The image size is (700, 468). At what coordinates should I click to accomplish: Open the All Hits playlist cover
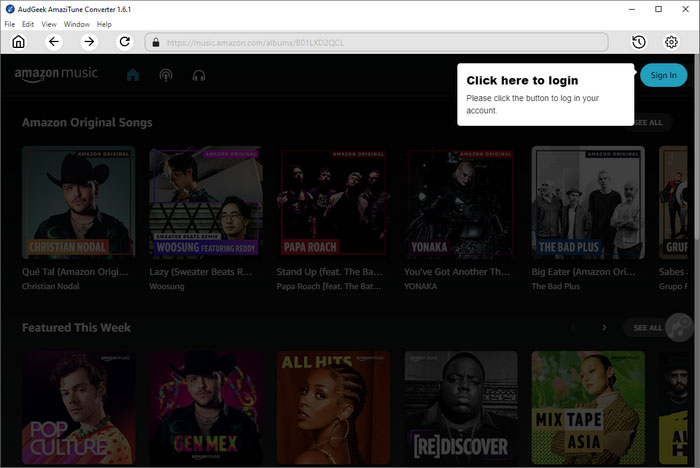point(333,408)
